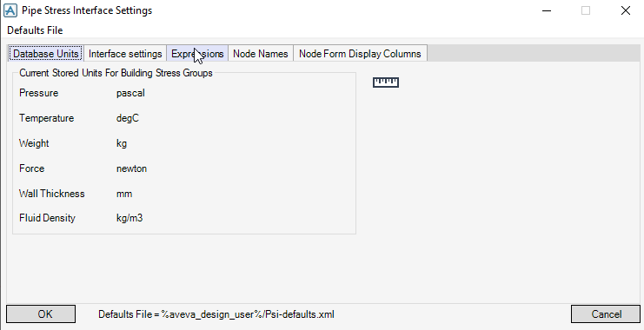
Task: Click the Force label
Action: [x=31, y=168]
